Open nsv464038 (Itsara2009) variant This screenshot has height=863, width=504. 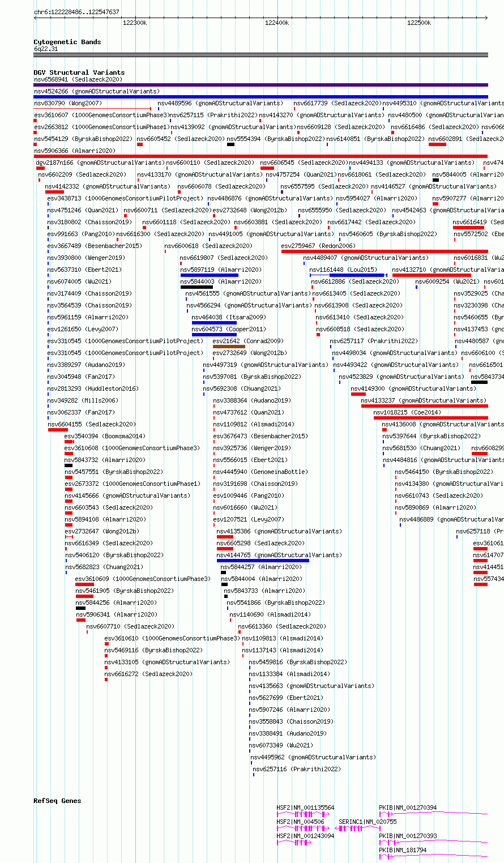pyautogui.click(x=229, y=317)
